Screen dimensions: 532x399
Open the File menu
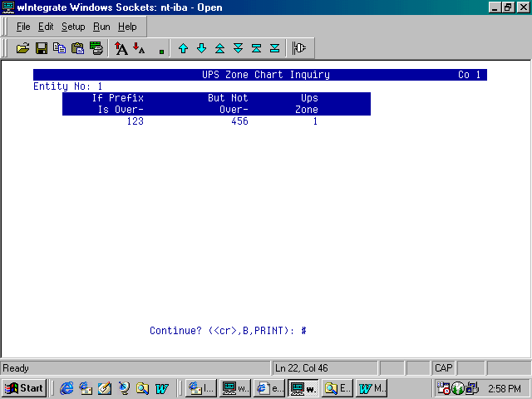23,27
